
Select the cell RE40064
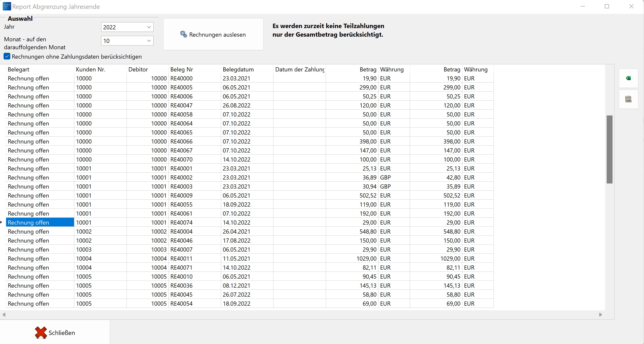(x=195, y=123)
